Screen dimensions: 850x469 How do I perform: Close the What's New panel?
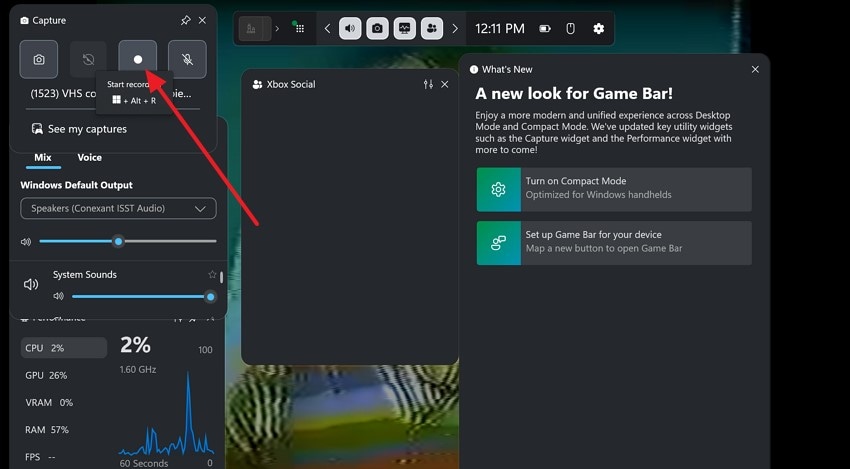(755, 69)
